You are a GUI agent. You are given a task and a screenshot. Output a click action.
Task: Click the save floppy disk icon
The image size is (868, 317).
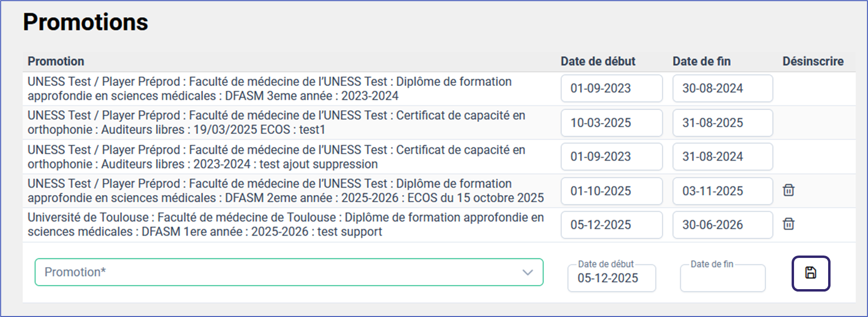pyautogui.click(x=810, y=273)
